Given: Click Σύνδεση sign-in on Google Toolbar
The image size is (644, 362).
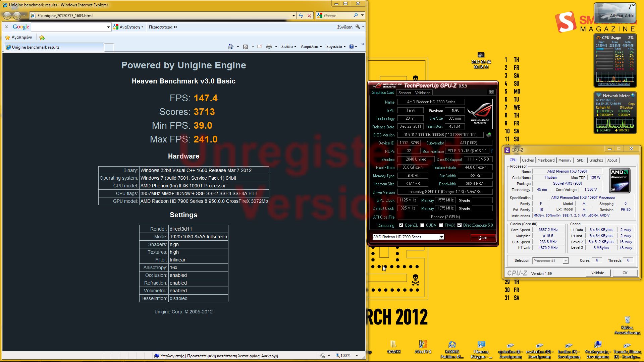Looking at the screenshot, I should tap(345, 27).
